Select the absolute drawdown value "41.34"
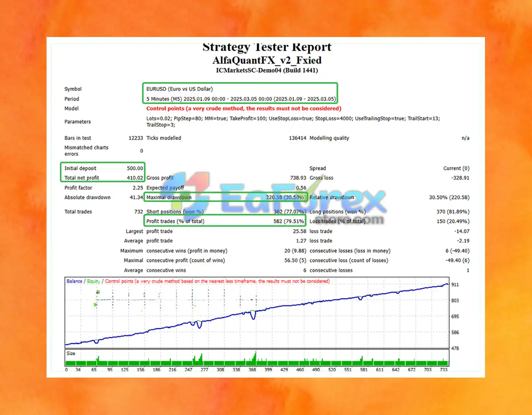The image size is (532, 415). [136, 197]
